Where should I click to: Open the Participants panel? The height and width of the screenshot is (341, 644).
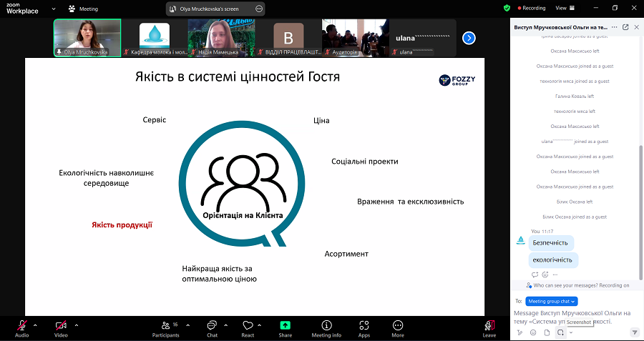tap(166, 329)
